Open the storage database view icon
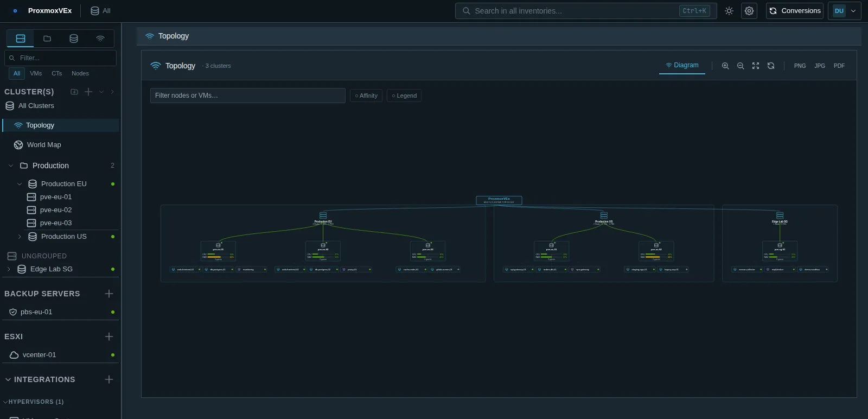The width and height of the screenshot is (868, 419). 74,39
